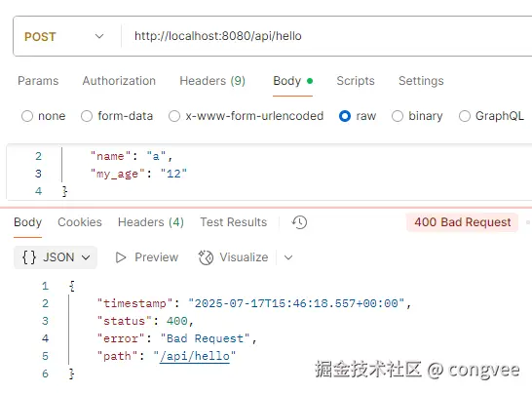This screenshot has width=532, height=393.
Task: Click the "name": "a" line in request body
Action: pyautogui.click(x=132, y=157)
